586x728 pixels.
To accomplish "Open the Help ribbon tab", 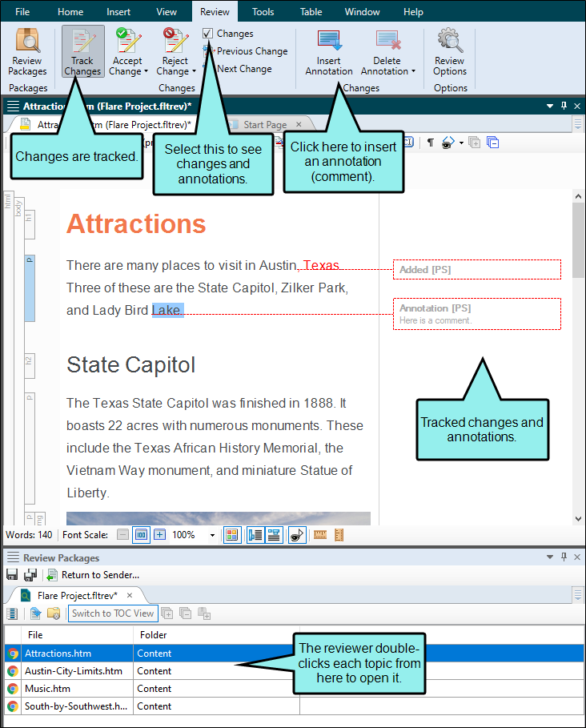I will 413,12.
